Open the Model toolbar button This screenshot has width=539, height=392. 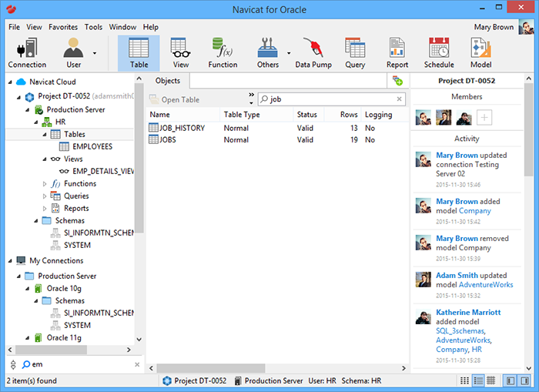[481, 53]
